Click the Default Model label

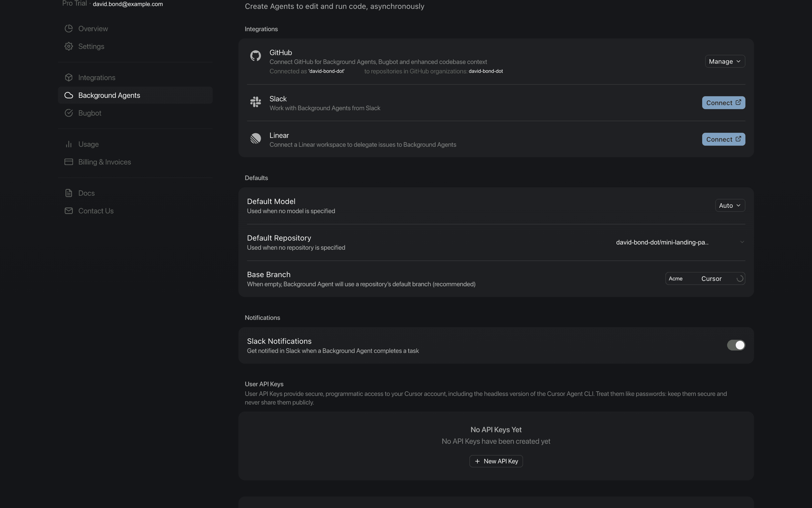click(271, 202)
